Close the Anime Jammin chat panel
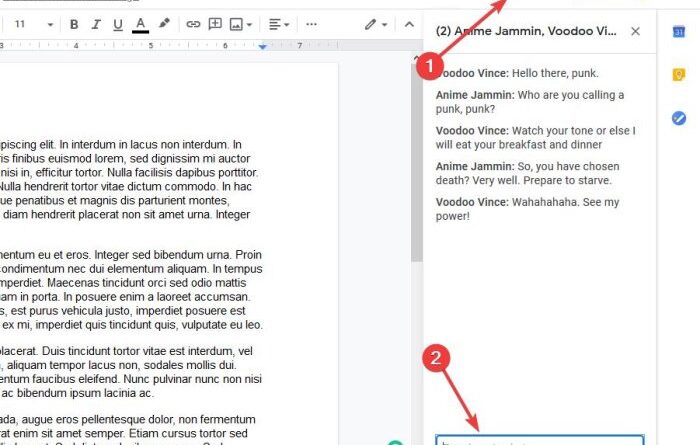Image resolution: width=700 pixels, height=445 pixels. pos(635,31)
